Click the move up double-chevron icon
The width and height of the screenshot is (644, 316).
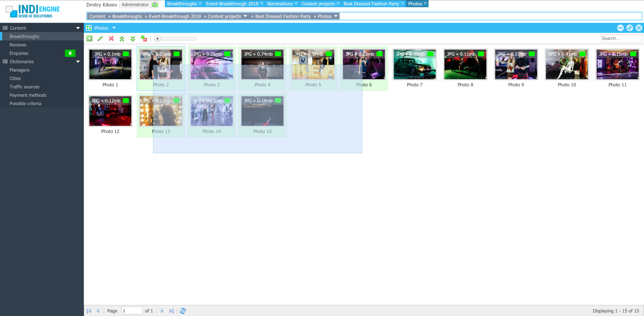pyautogui.click(x=122, y=39)
